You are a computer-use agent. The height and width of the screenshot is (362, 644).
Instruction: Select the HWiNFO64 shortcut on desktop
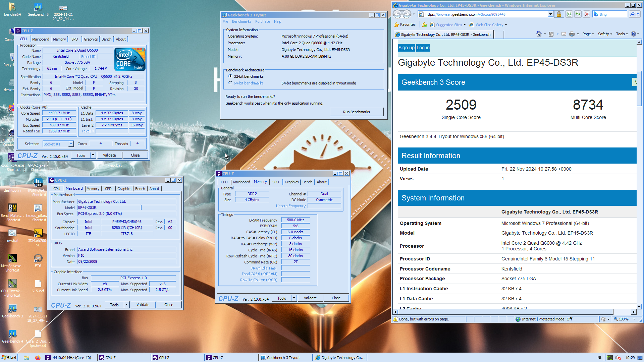click(x=38, y=187)
